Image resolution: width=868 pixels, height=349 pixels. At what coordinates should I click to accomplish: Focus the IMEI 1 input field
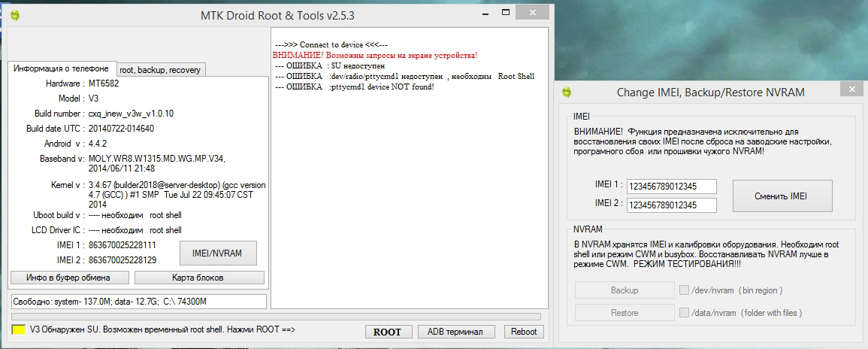(672, 186)
